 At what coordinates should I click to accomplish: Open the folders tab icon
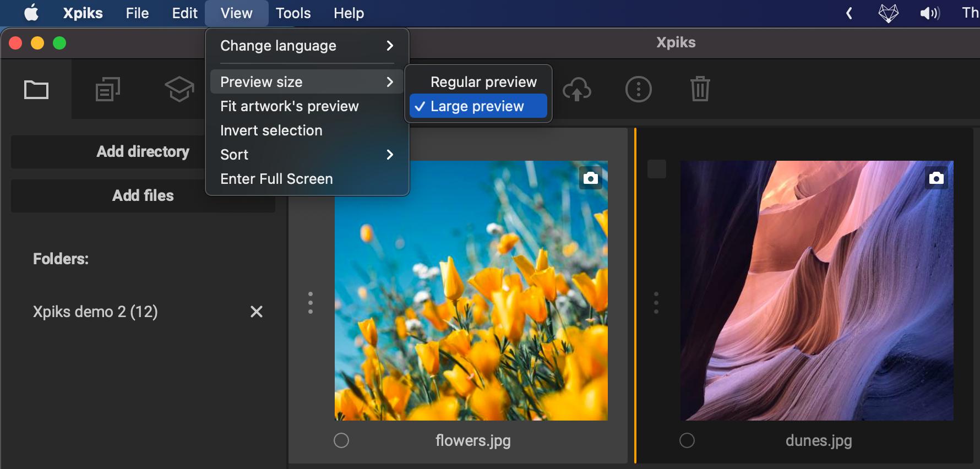pos(36,89)
